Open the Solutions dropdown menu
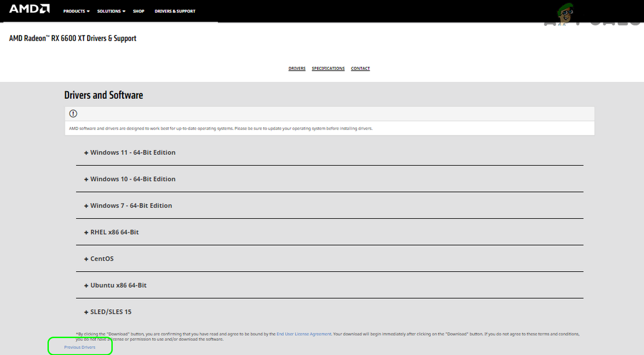The image size is (644, 355). [x=111, y=11]
